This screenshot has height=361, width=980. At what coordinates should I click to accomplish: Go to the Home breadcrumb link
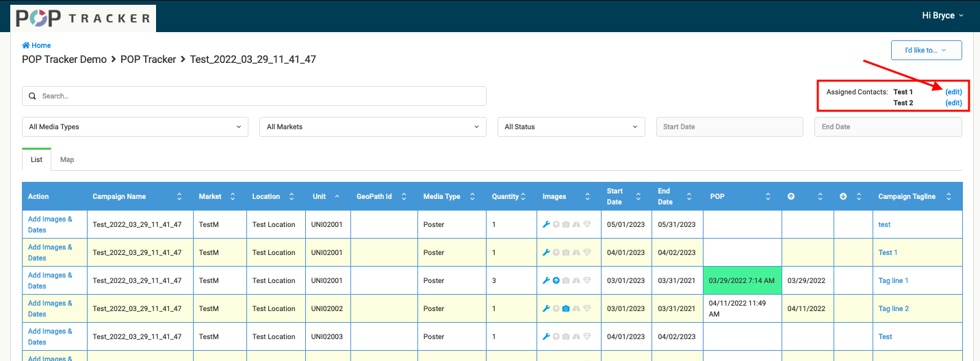tap(41, 46)
